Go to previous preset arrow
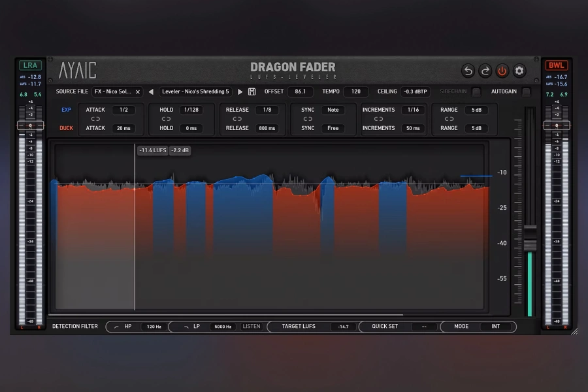Image resolution: width=588 pixels, height=392 pixels. [x=151, y=92]
